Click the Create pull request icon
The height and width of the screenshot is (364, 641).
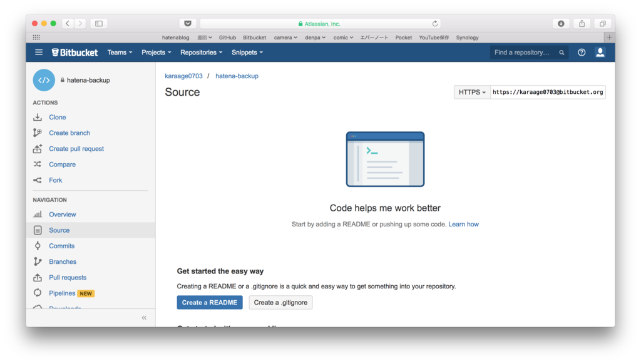[x=38, y=149]
